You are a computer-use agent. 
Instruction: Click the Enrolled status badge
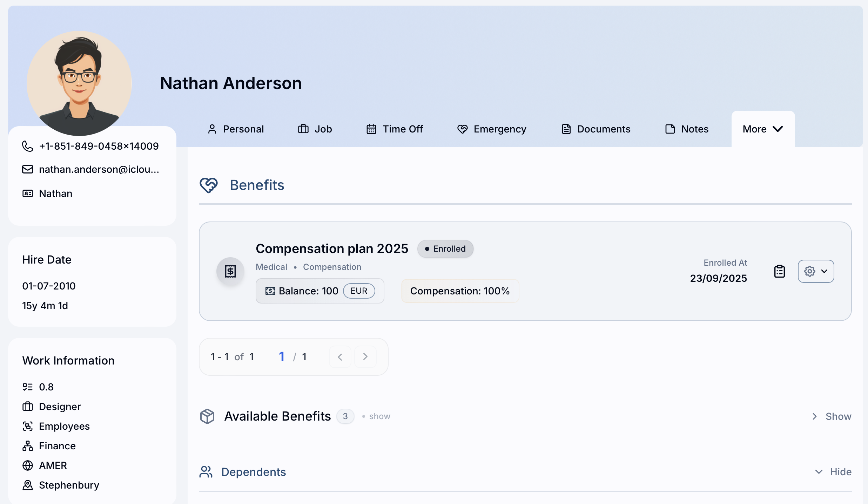(x=445, y=248)
